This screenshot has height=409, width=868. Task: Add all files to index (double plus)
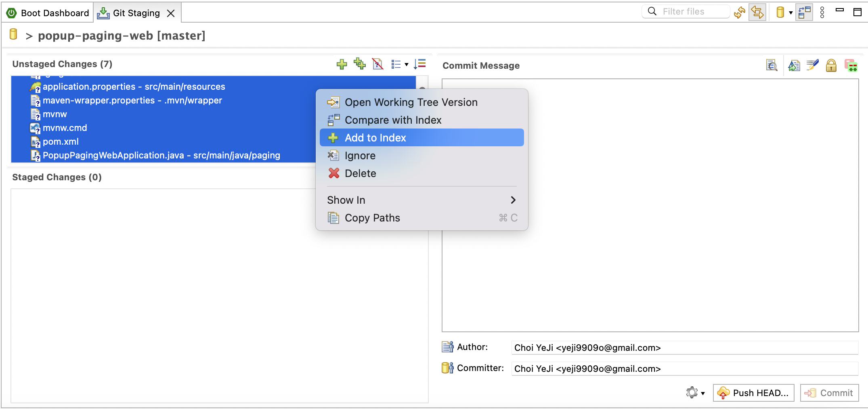(x=359, y=63)
